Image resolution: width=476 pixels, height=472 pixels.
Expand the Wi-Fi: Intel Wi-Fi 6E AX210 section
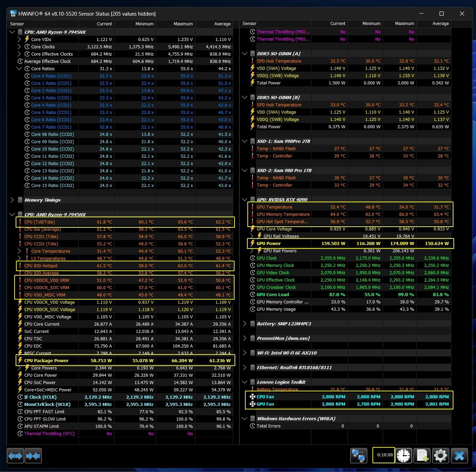click(x=245, y=353)
